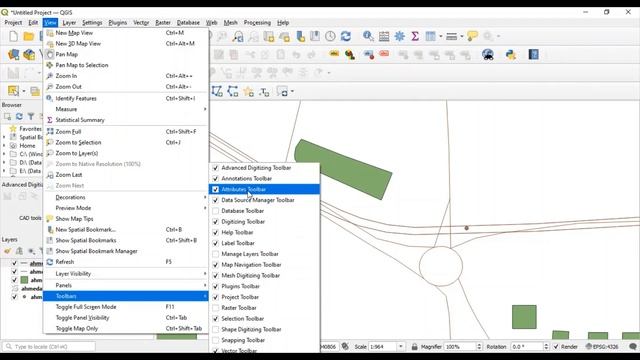Screen dimensions: 640x360
Task: Click the Rotation value field
Action: pyautogui.click(x=527, y=347)
